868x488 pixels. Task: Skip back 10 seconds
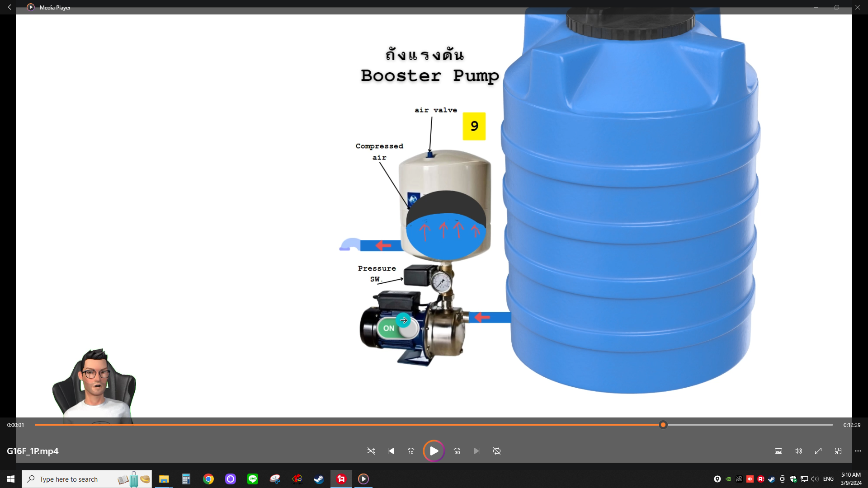[x=411, y=451]
